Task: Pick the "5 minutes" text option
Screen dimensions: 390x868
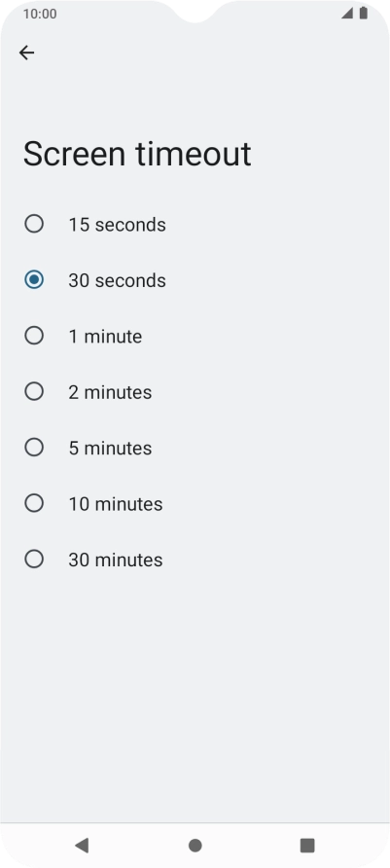Action: [110, 449]
